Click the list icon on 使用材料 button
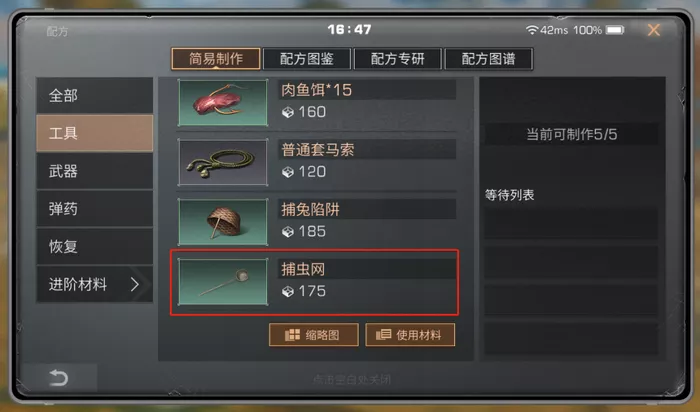 pos(383,335)
